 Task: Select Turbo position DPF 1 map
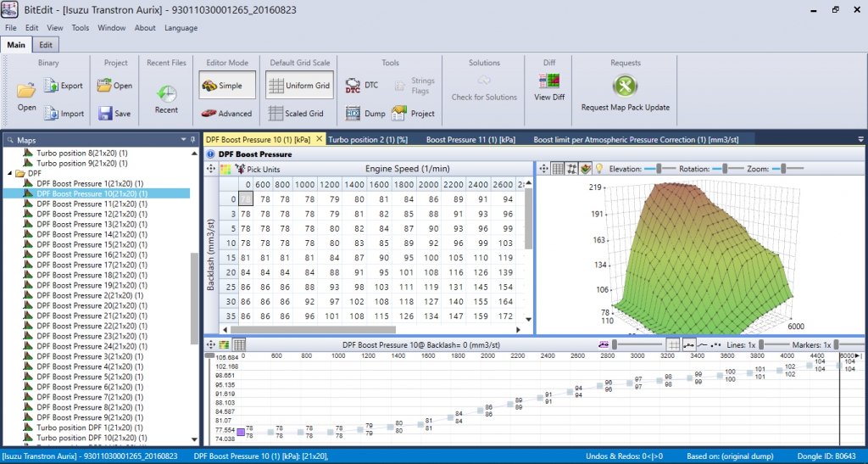pyautogui.click(x=90, y=428)
